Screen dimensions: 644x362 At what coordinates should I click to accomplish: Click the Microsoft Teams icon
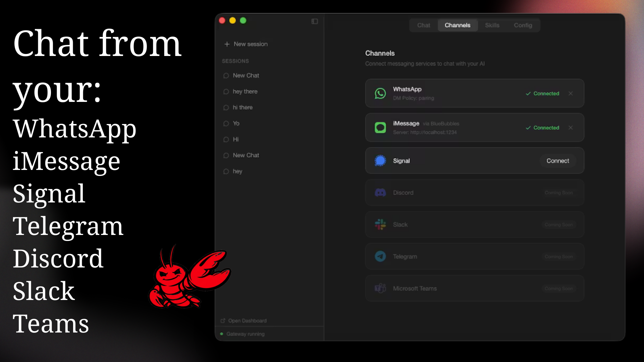coord(380,288)
